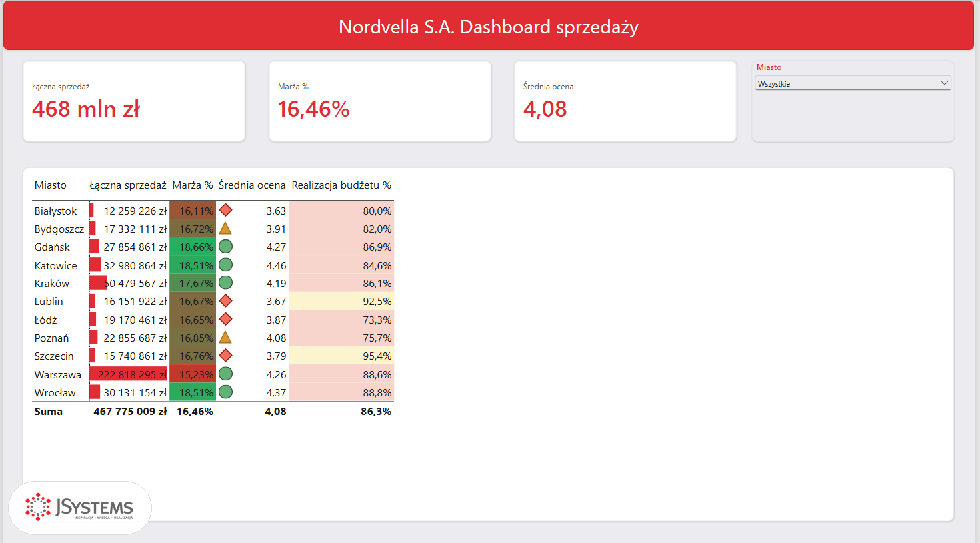Screen dimensions: 980x543
Task: Click sales value 32 980 864 zł
Action: coord(135,265)
